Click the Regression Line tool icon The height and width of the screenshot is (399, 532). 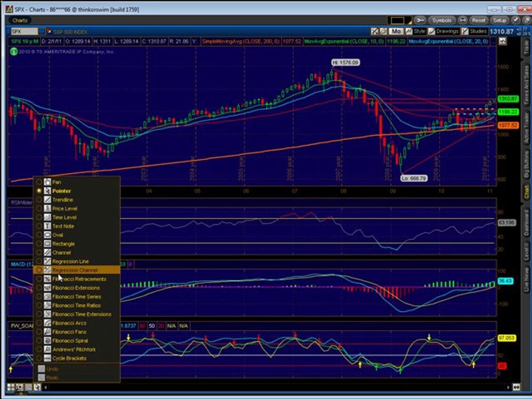click(x=47, y=261)
